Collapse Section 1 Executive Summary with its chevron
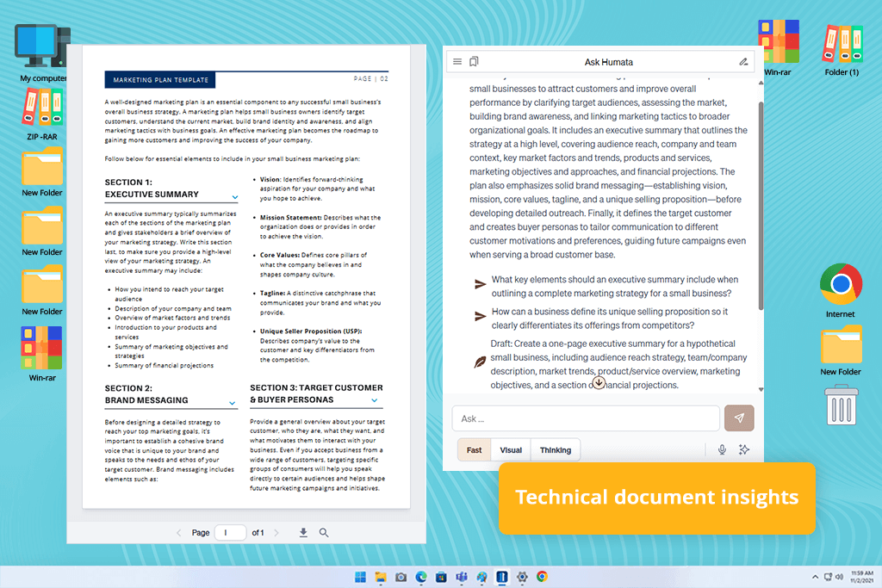The width and height of the screenshot is (882, 588). point(235,197)
